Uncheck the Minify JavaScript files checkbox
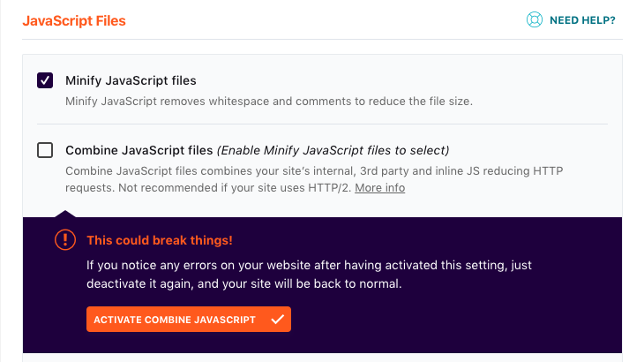644x362 pixels. click(45, 80)
